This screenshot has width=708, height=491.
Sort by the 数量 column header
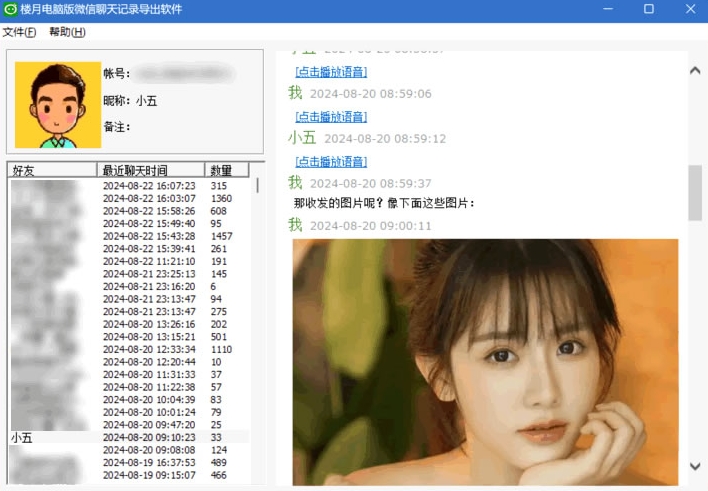click(227, 170)
